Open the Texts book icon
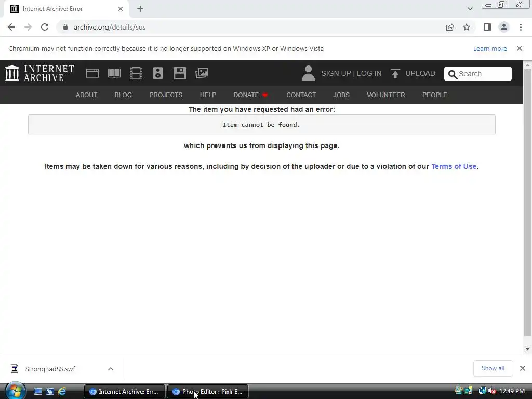The height and width of the screenshot is (399, 532). (114, 73)
